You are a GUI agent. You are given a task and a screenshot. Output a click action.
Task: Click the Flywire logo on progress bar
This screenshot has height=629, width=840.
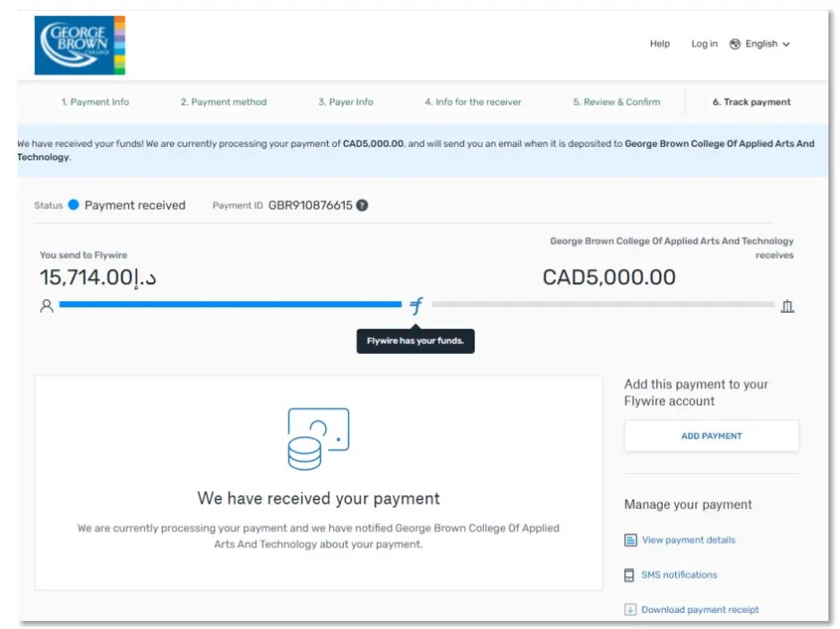click(416, 306)
